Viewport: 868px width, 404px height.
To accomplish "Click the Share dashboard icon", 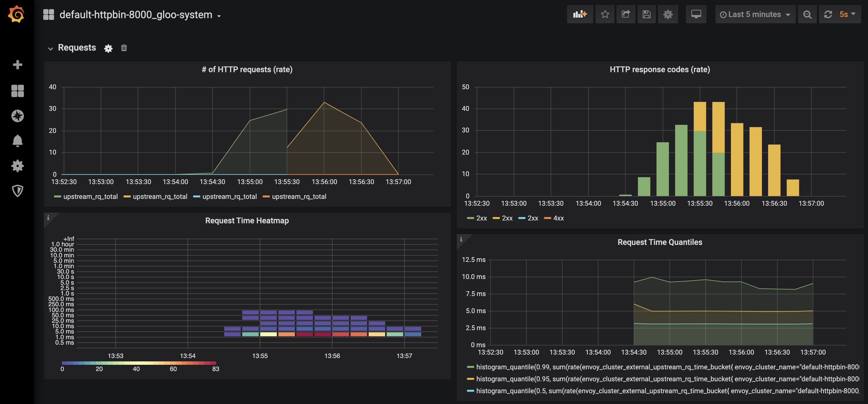I will coord(626,14).
